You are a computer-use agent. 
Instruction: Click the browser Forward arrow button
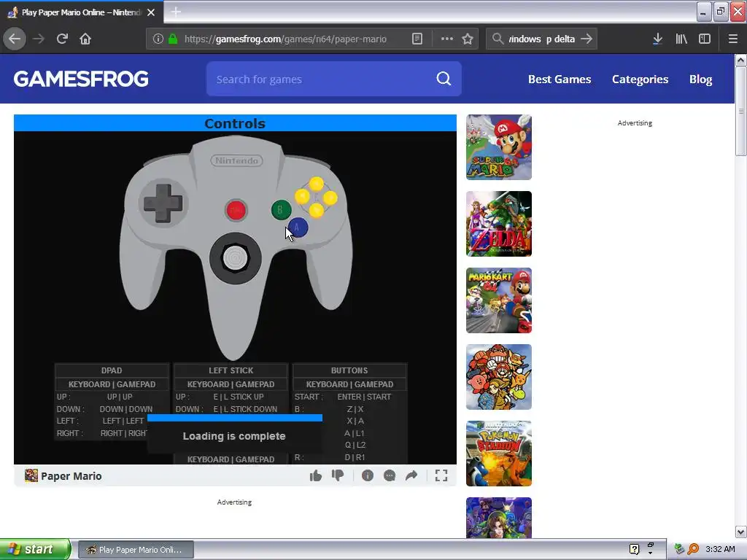coord(39,39)
